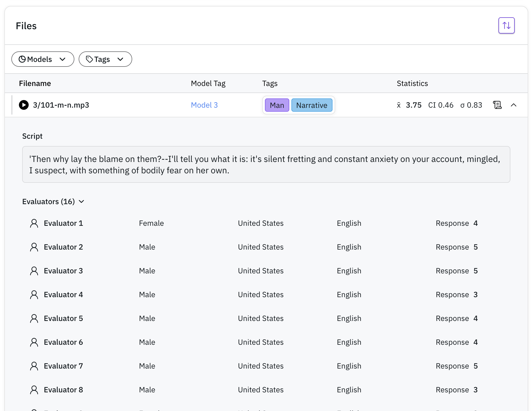
Task: Select the Evaluator 3 name
Action: tap(63, 271)
